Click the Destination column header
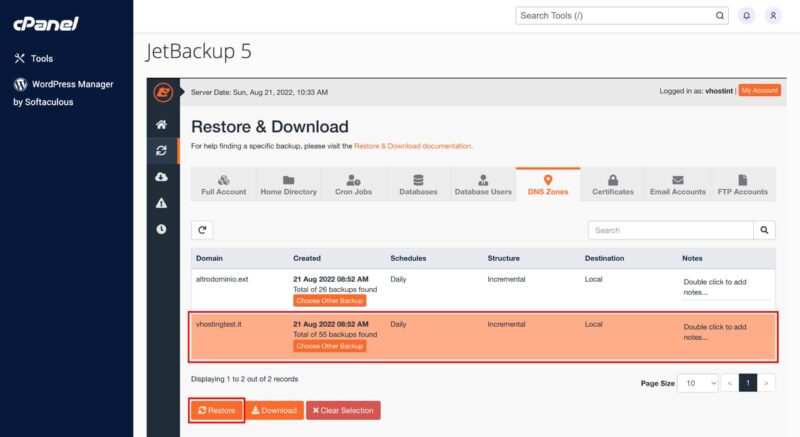800x437 pixels. pyautogui.click(x=604, y=259)
